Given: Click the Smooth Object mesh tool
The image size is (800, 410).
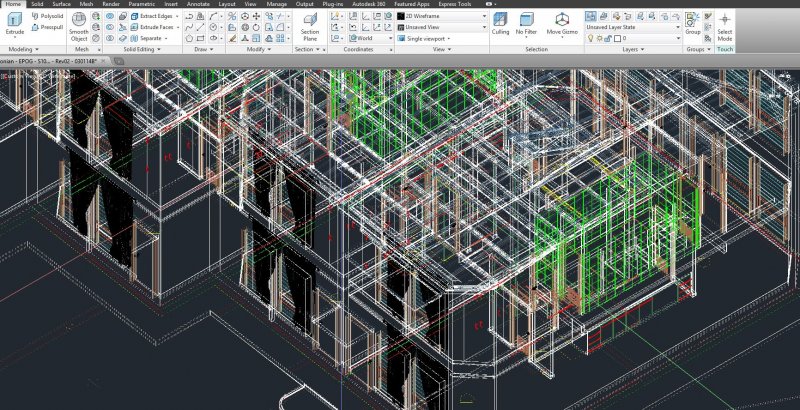Looking at the screenshot, I should (79, 27).
